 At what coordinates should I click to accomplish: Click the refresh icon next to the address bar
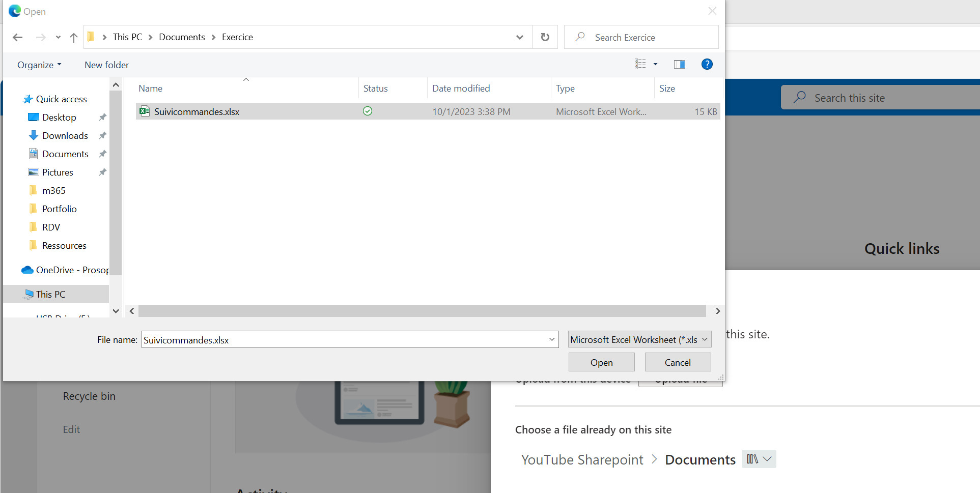pos(545,37)
